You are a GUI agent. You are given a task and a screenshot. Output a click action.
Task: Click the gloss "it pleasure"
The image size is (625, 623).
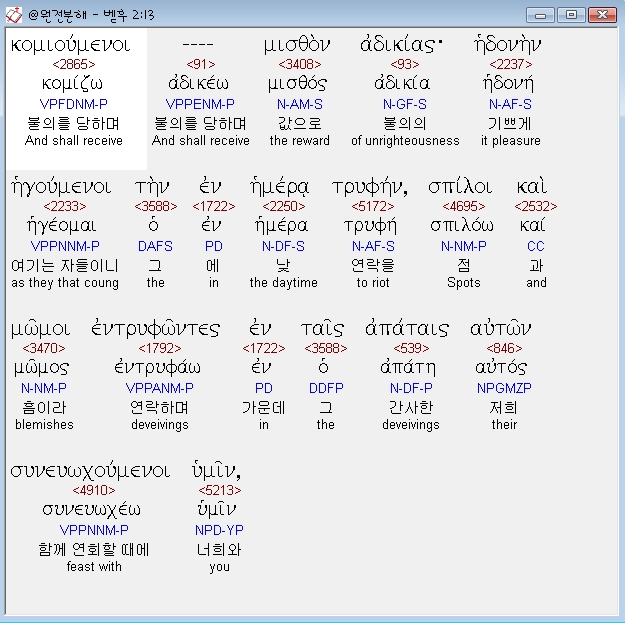click(511, 141)
